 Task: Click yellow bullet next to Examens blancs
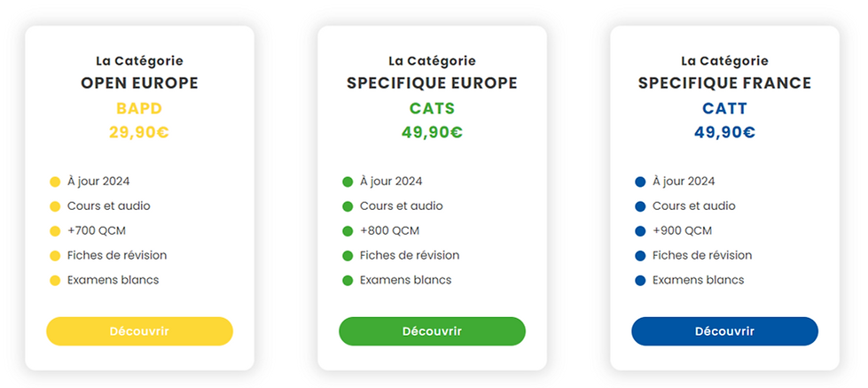(55, 281)
